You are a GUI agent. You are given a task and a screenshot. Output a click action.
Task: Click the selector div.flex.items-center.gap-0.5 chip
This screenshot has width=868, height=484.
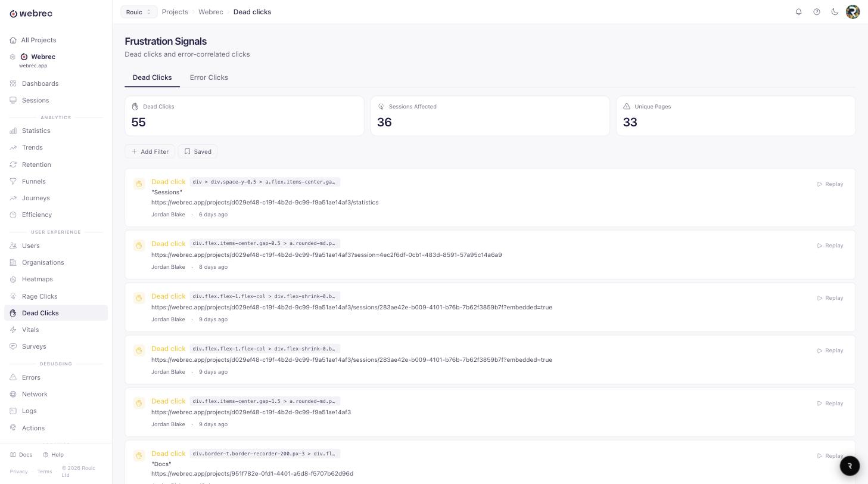click(265, 243)
